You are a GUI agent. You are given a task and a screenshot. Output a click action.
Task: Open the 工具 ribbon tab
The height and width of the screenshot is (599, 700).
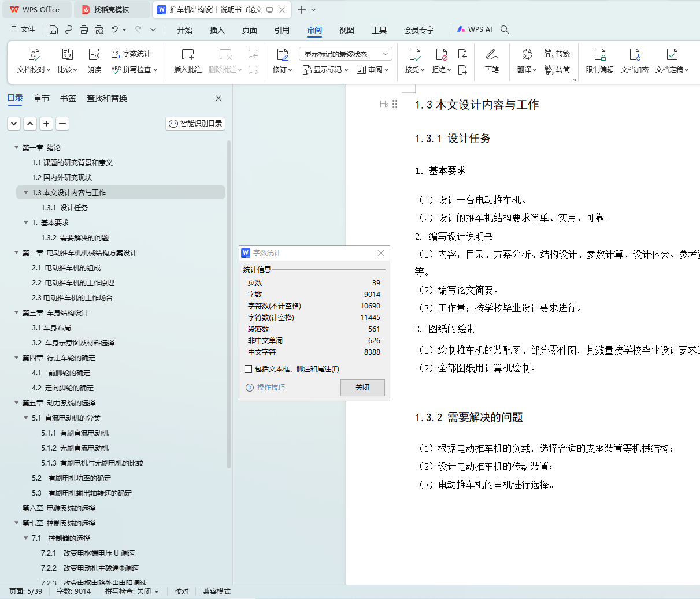(379, 30)
